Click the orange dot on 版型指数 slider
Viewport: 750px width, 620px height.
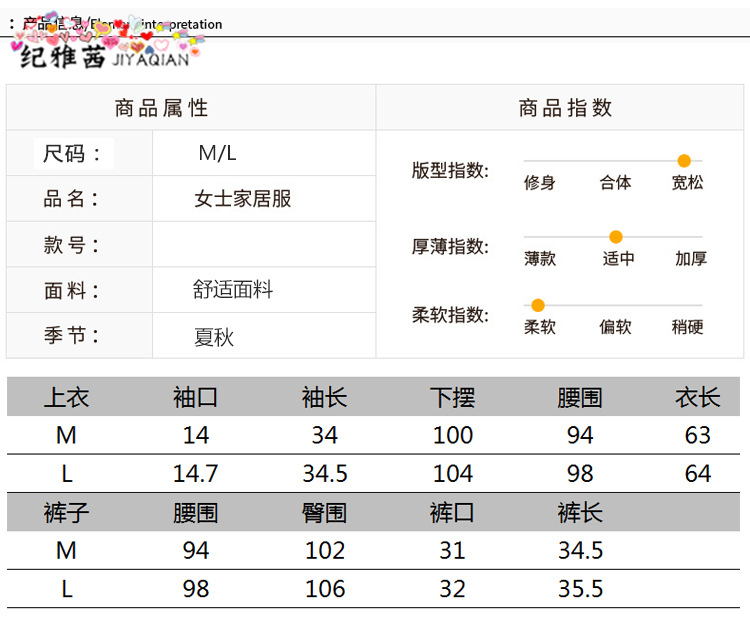[x=684, y=161]
